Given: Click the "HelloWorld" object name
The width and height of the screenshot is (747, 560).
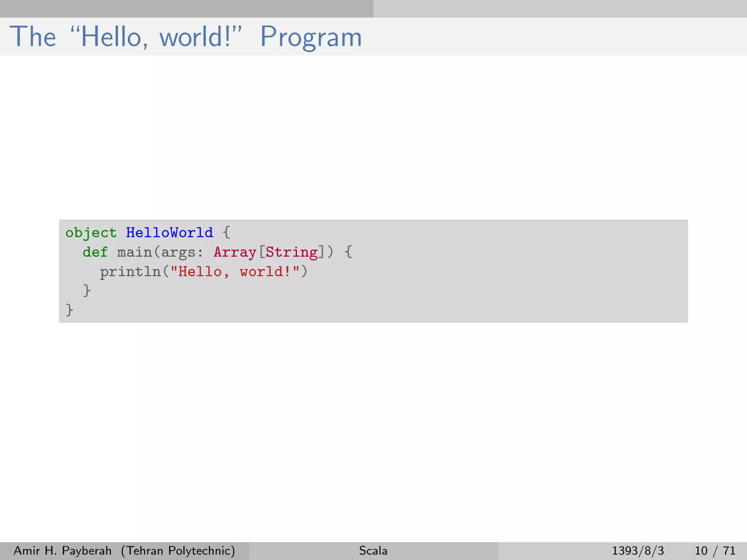Looking at the screenshot, I should [x=170, y=232].
